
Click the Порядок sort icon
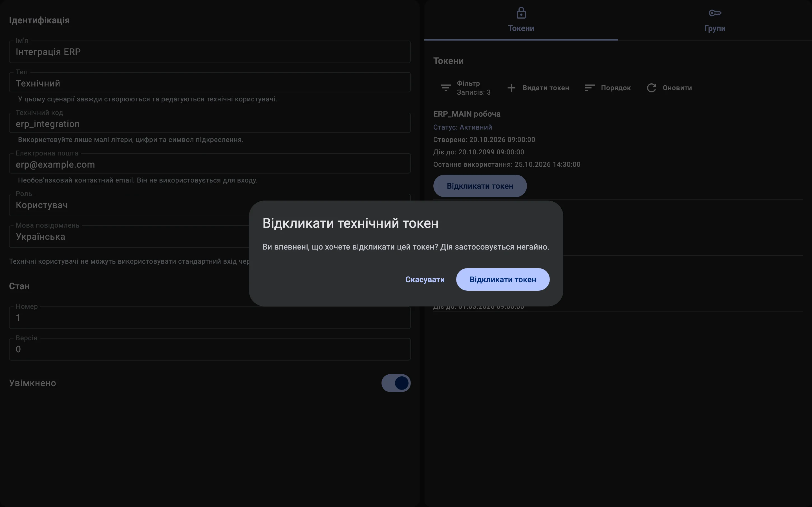[590, 88]
